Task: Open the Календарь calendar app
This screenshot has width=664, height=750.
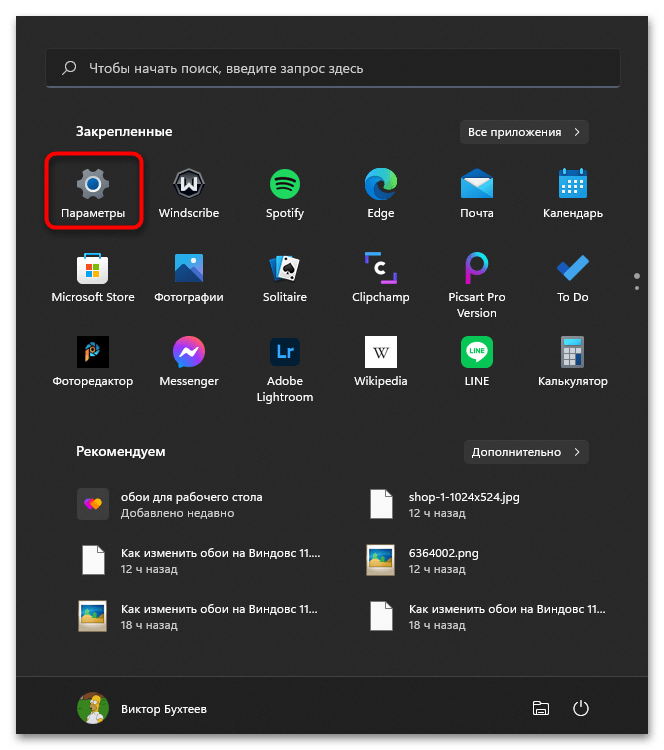Action: click(573, 192)
